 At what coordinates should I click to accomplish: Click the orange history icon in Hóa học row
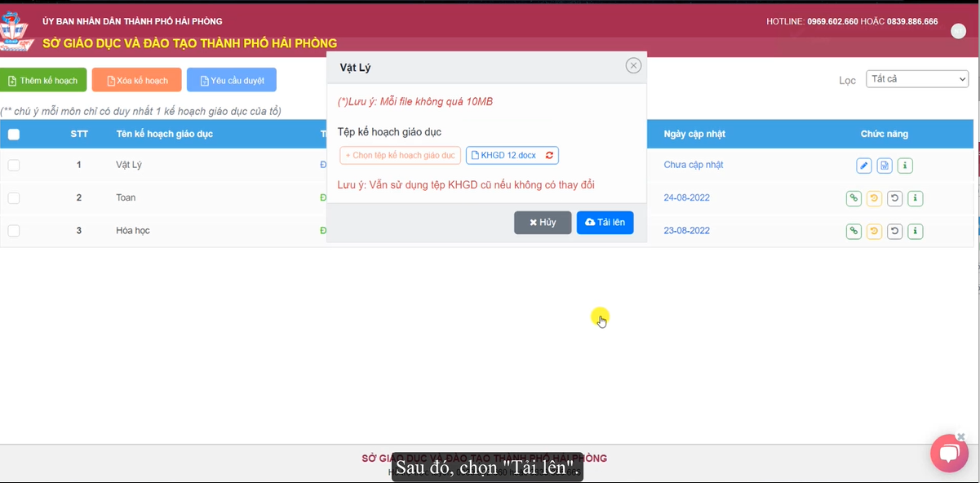874,231
